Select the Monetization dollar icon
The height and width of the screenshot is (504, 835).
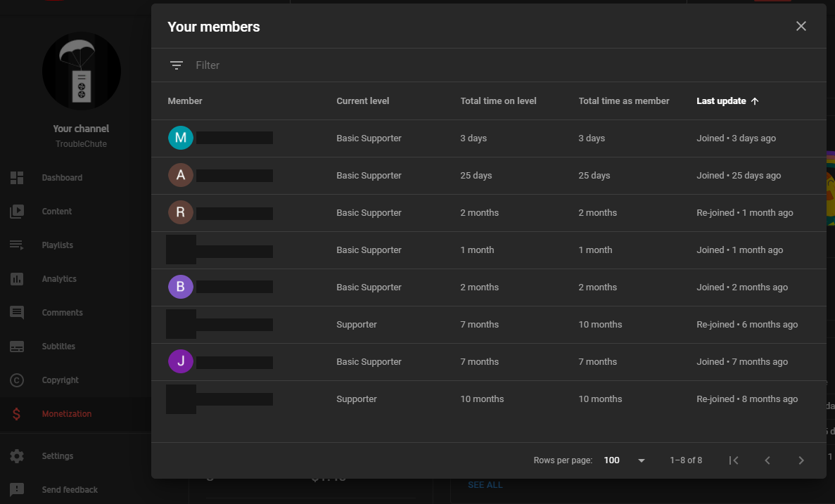[x=17, y=414]
